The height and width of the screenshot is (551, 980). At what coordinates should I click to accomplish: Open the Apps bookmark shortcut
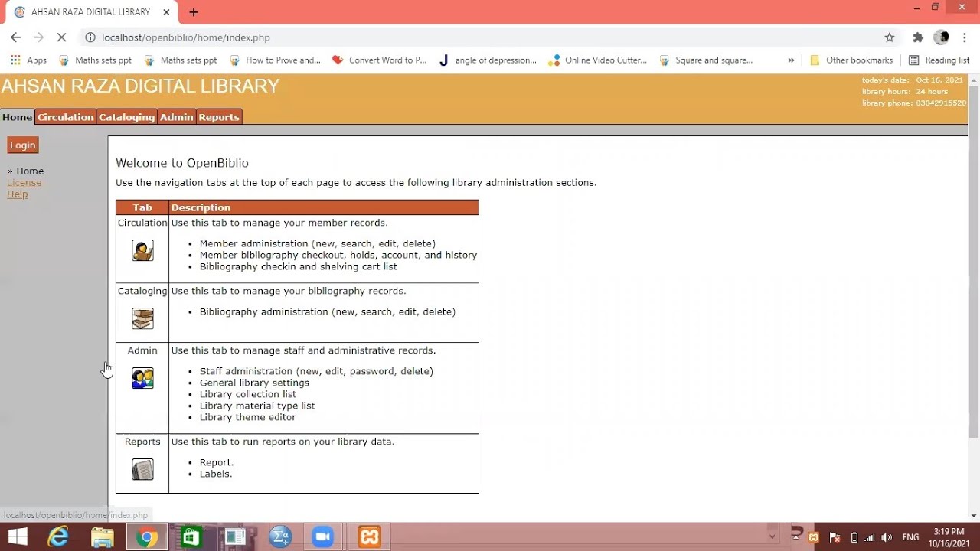28,60
